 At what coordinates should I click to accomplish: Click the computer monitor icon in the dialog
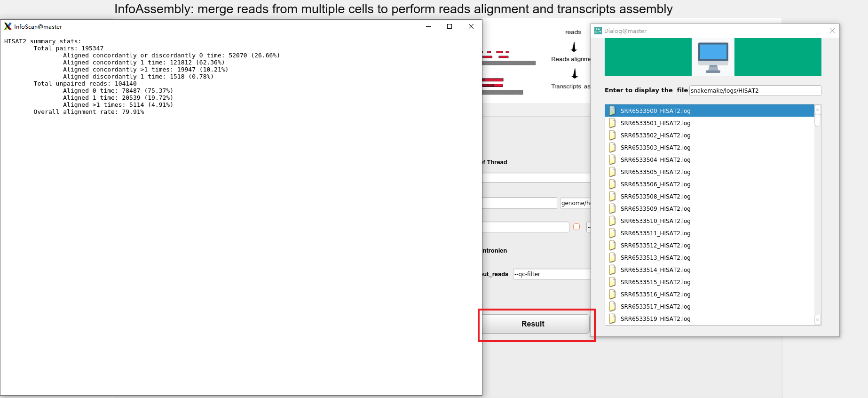pyautogui.click(x=713, y=57)
